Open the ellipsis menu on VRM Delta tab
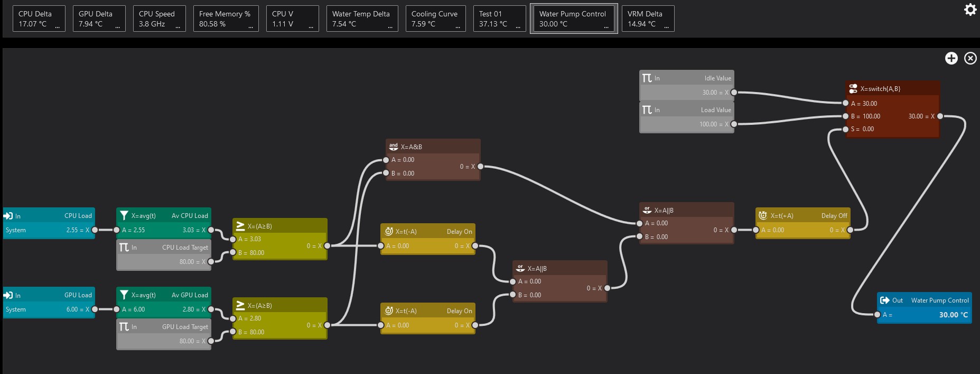The height and width of the screenshot is (374, 980). pos(666,26)
